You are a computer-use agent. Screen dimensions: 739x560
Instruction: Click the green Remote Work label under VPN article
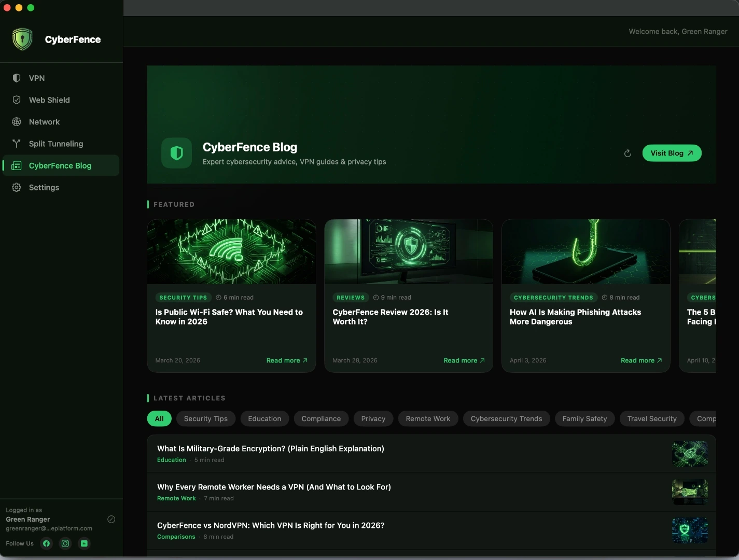pos(176,498)
